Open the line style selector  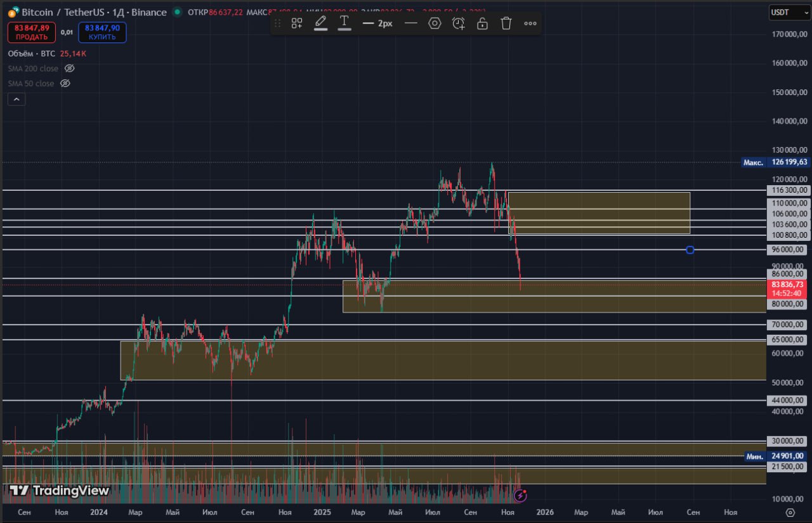pyautogui.click(x=410, y=23)
